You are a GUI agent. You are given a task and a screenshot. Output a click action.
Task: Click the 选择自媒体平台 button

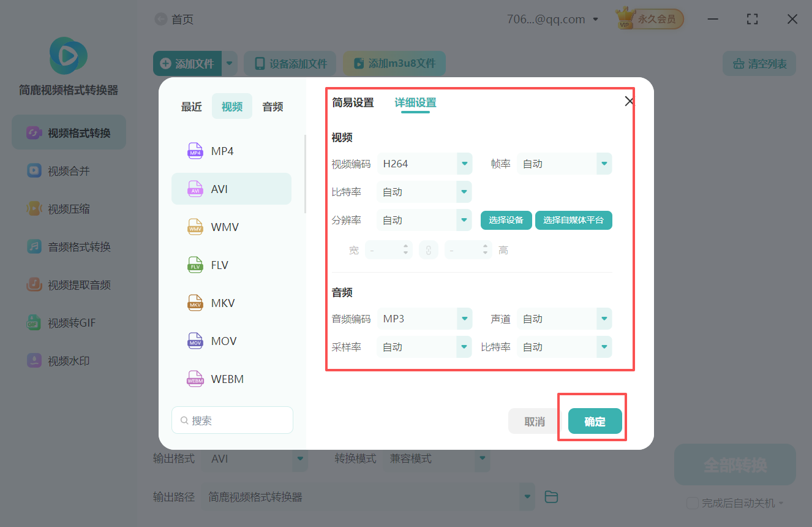(573, 220)
